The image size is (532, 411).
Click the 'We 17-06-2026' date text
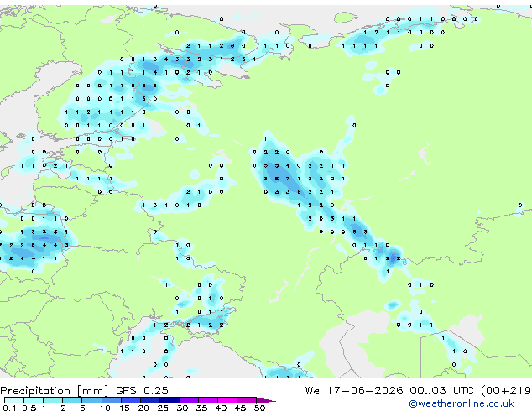354,391
